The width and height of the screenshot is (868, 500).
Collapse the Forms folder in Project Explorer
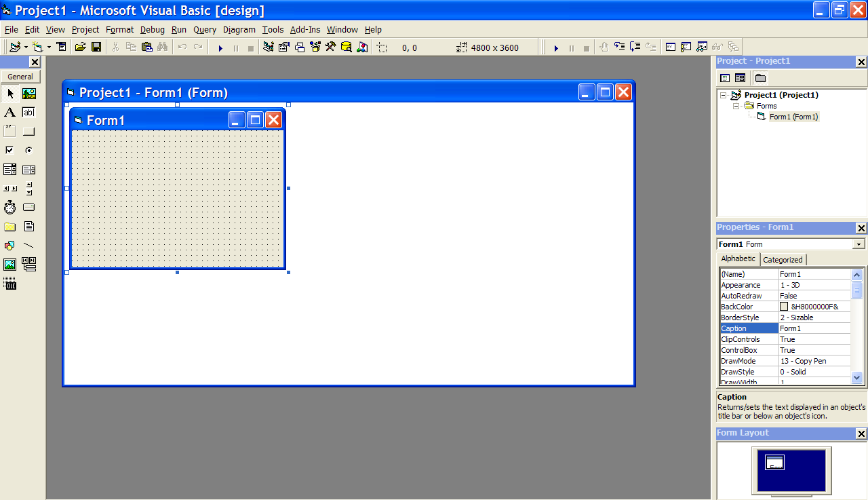pos(736,106)
